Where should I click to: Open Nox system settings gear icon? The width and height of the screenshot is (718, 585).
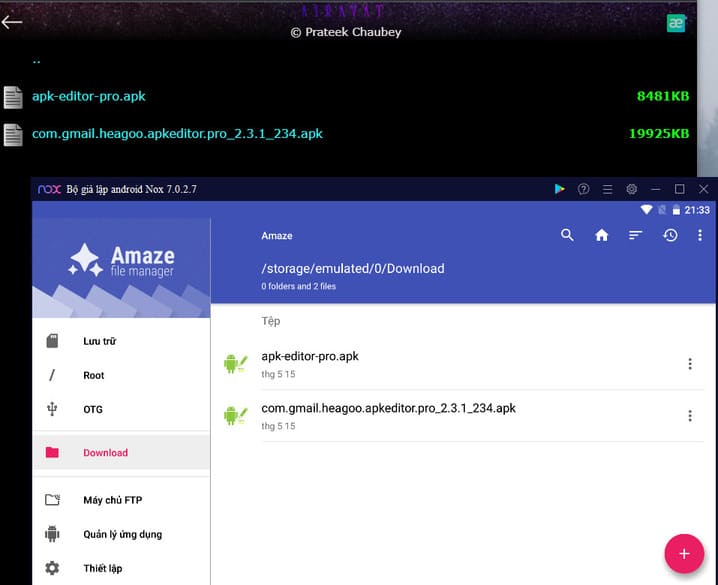click(631, 189)
